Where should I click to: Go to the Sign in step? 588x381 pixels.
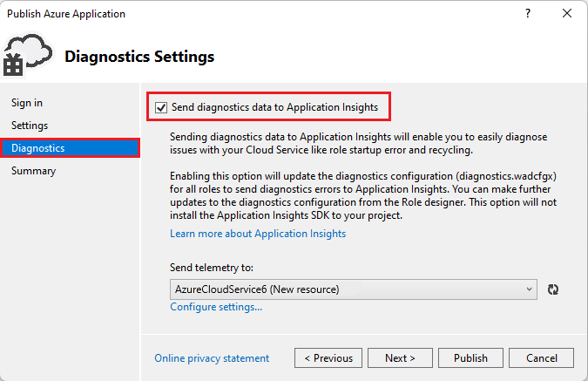(27, 103)
